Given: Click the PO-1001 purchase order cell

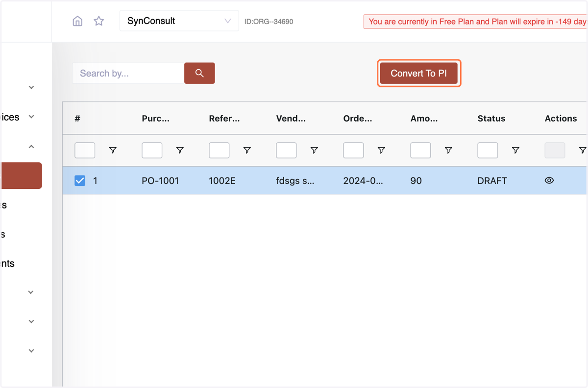Looking at the screenshot, I should 160,181.
